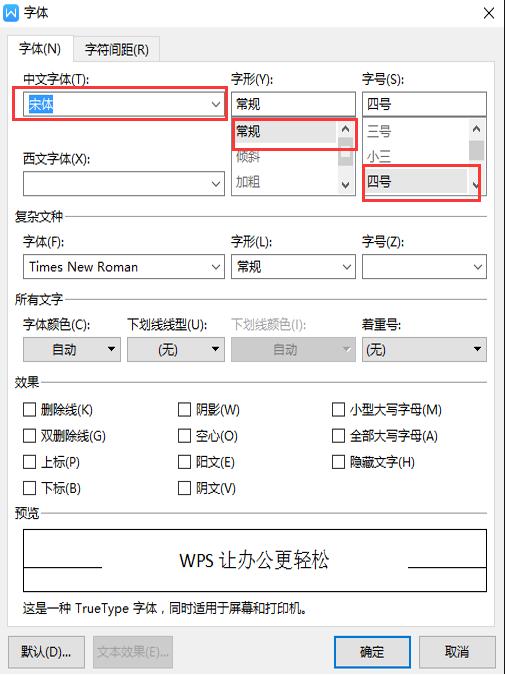Viewport: 505px width, 676px height.
Task: Open the 复杂文种 字号(Z) dropdown
Action: pos(424,266)
